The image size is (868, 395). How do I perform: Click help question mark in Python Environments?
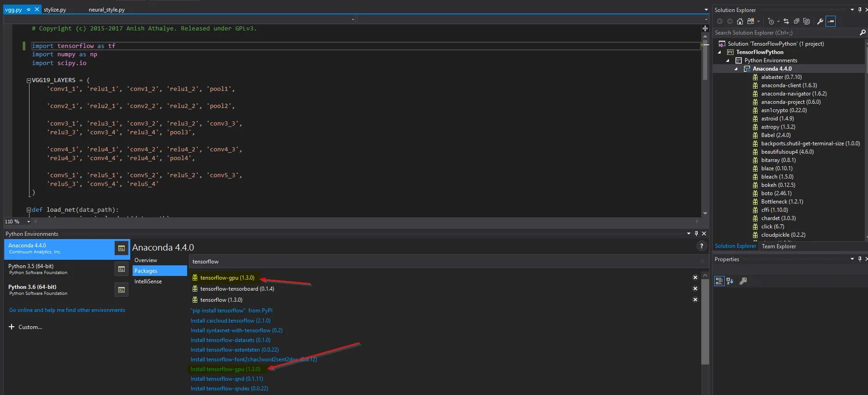(x=701, y=246)
